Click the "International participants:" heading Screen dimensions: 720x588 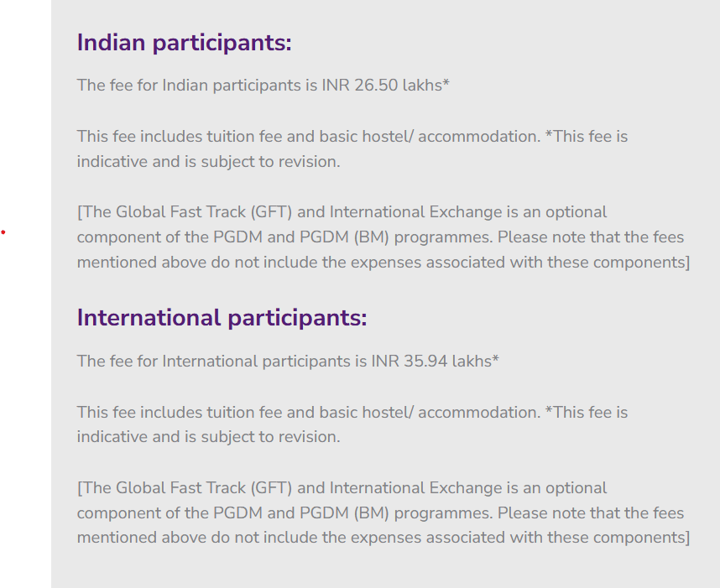(222, 319)
